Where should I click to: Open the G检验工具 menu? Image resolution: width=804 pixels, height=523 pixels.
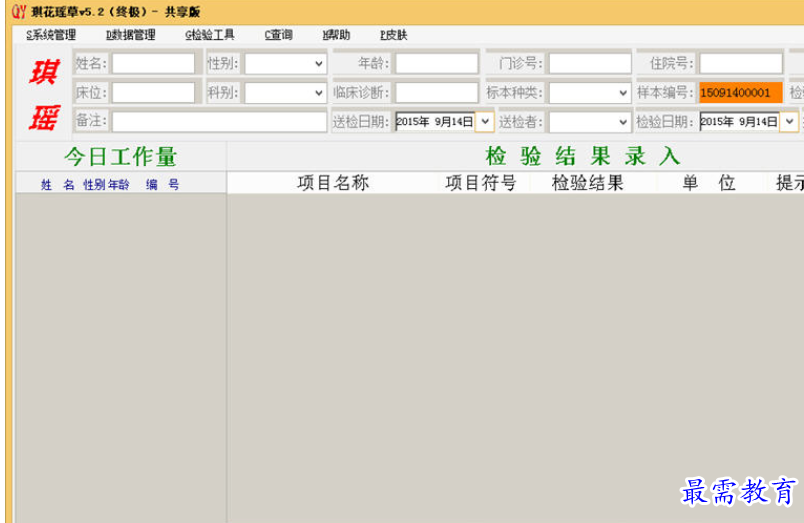(210, 35)
